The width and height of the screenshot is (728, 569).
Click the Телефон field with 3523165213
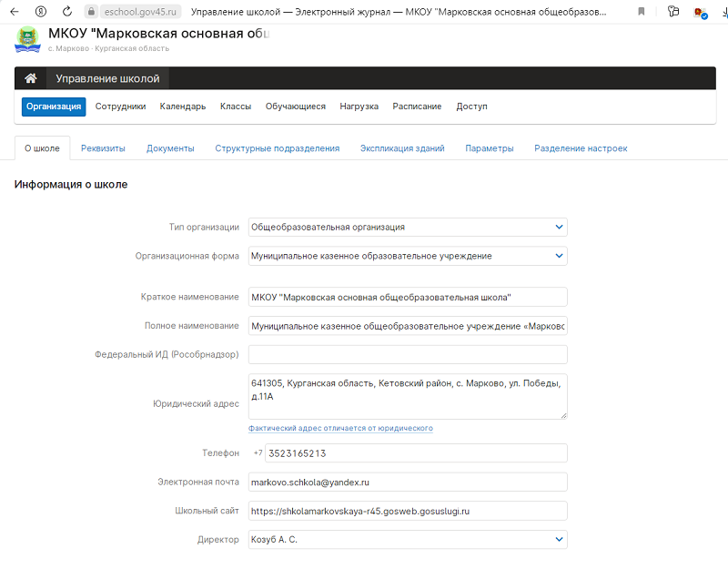(416, 452)
